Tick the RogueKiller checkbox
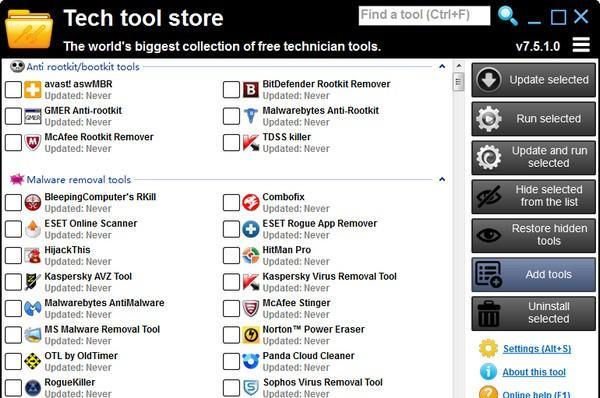Image resolution: width=600 pixels, height=398 pixels. click(13, 388)
